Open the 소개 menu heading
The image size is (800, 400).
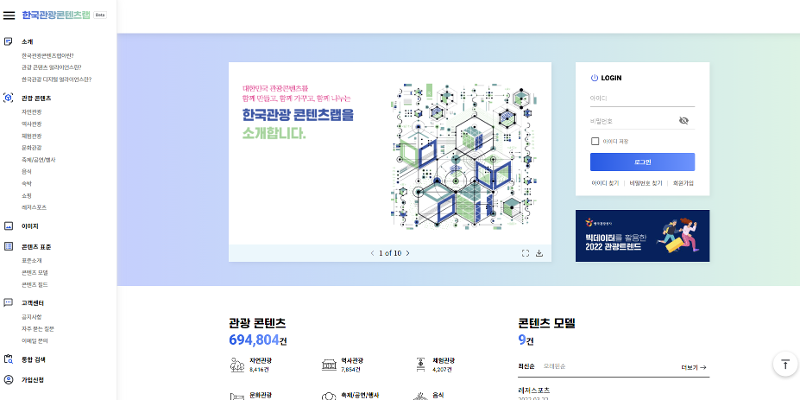click(x=27, y=42)
